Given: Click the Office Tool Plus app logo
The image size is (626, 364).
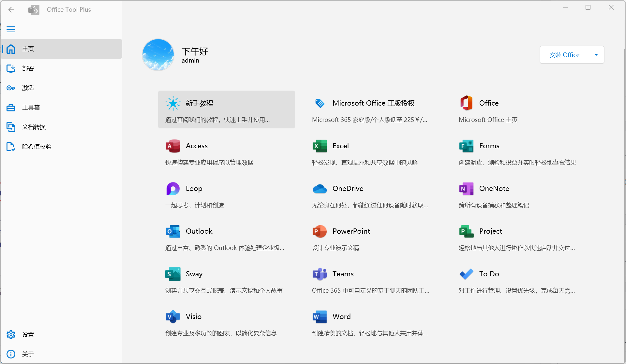Looking at the screenshot, I should 34,10.
